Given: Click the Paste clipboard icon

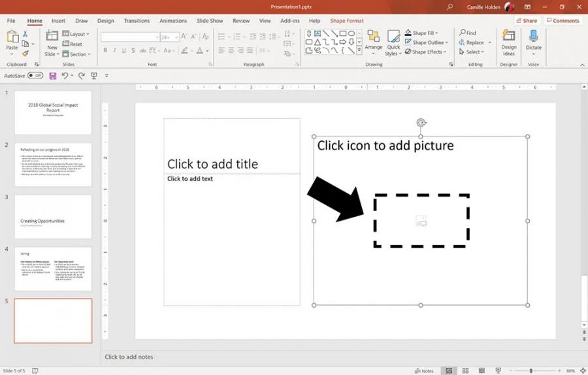Looking at the screenshot, I should tap(12, 37).
